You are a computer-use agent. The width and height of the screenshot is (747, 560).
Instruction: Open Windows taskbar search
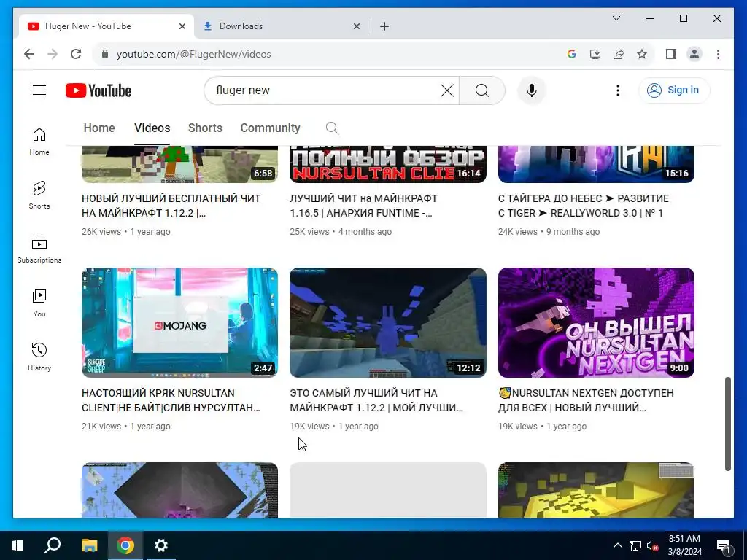click(53, 545)
